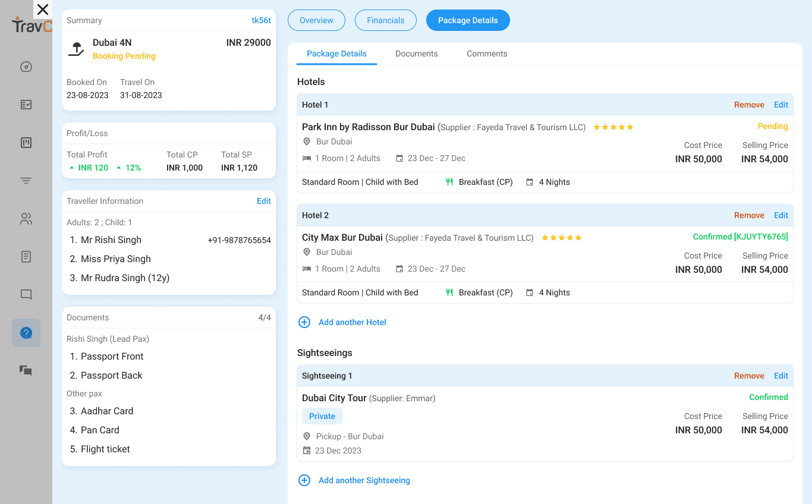
Task: Click the calendar icon beside 23 Dec 2023
Action: (307, 451)
